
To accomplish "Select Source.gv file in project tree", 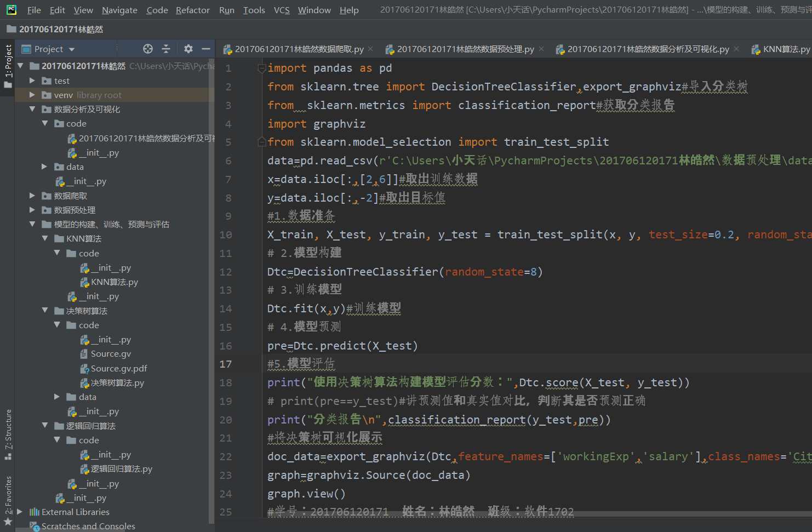I will click(x=111, y=354).
